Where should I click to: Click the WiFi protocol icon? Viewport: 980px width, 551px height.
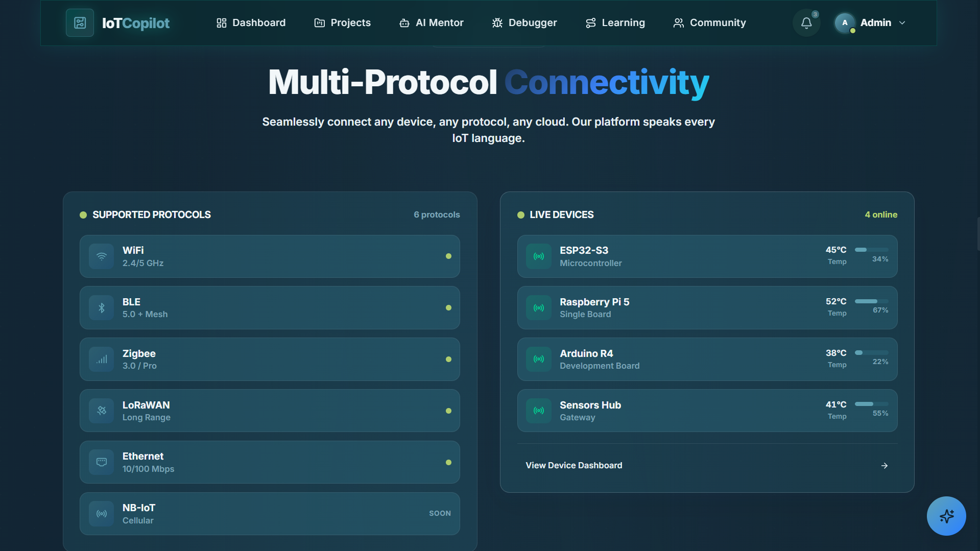(x=102, y=256)
